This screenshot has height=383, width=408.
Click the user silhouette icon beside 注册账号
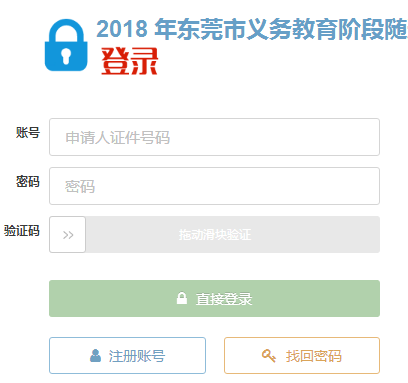coord(95,356)
